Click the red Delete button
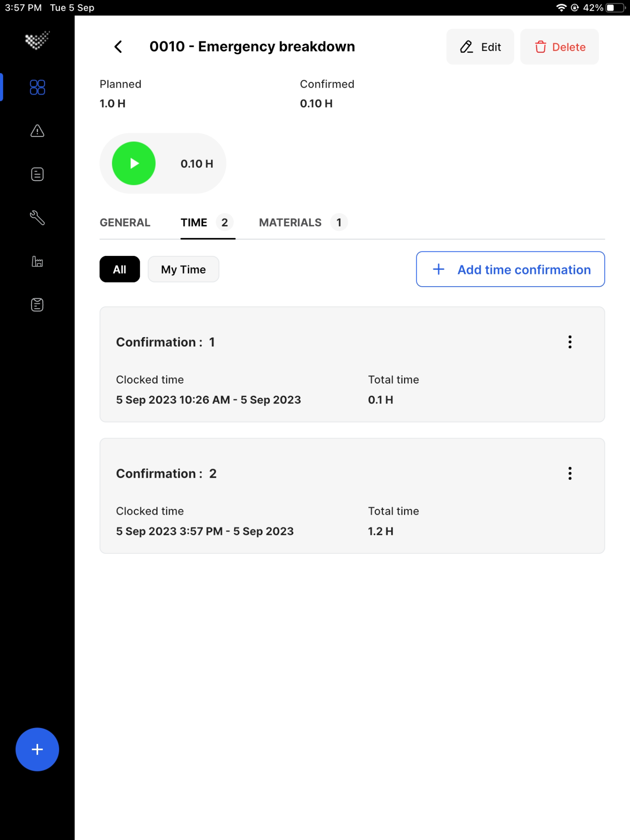630x840 pixels. [x=559, y=47]
